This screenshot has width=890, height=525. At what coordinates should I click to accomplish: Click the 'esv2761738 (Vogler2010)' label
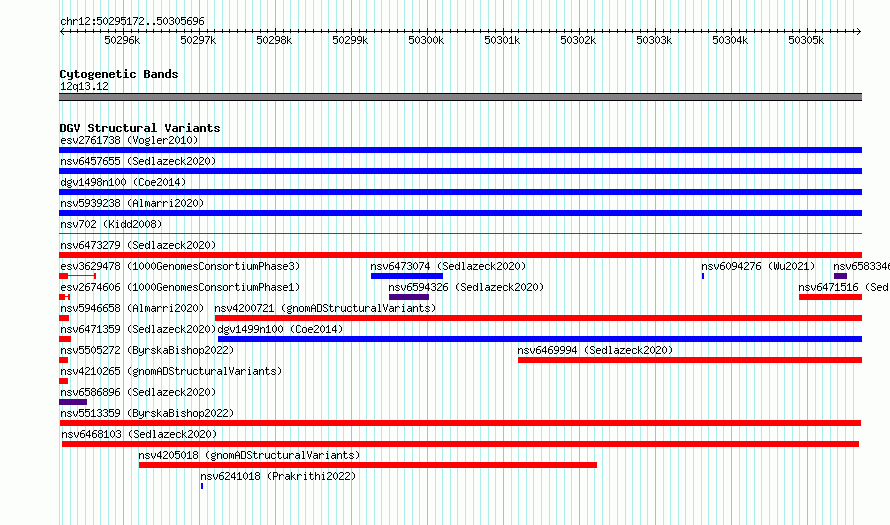129,140
